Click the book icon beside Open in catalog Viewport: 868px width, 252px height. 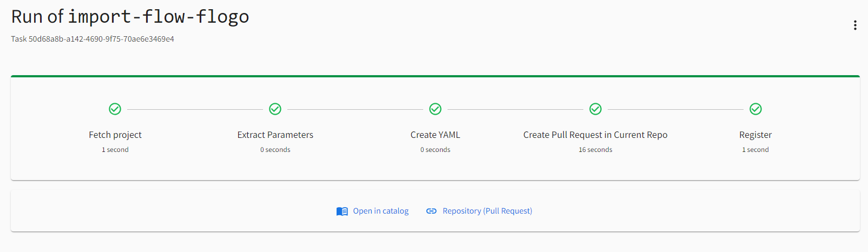click(342, 211)
